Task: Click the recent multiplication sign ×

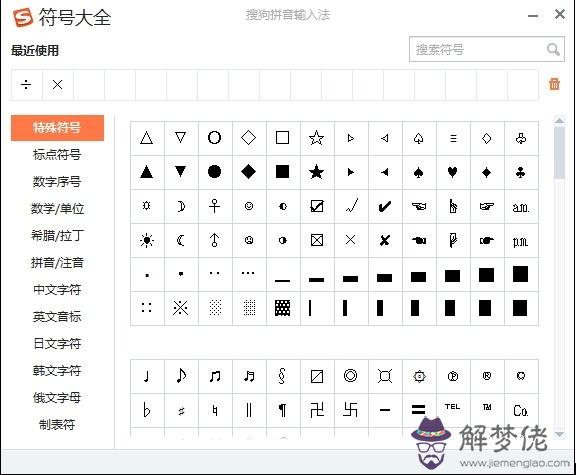Action: click(x=58, y=85)
